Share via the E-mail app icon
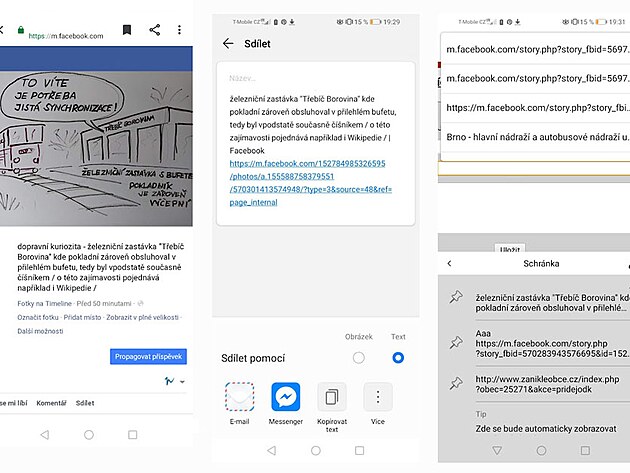The height and width of the screenshot is (473, 630). click(239, 398)
